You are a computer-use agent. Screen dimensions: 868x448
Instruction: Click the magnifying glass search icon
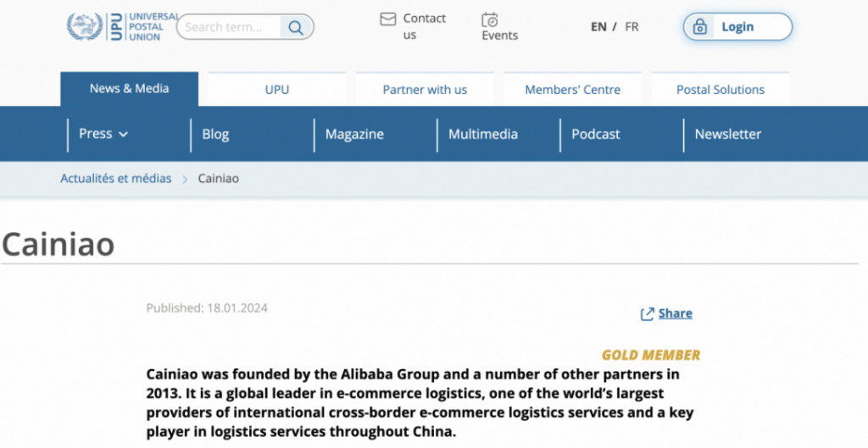(296, 27)
